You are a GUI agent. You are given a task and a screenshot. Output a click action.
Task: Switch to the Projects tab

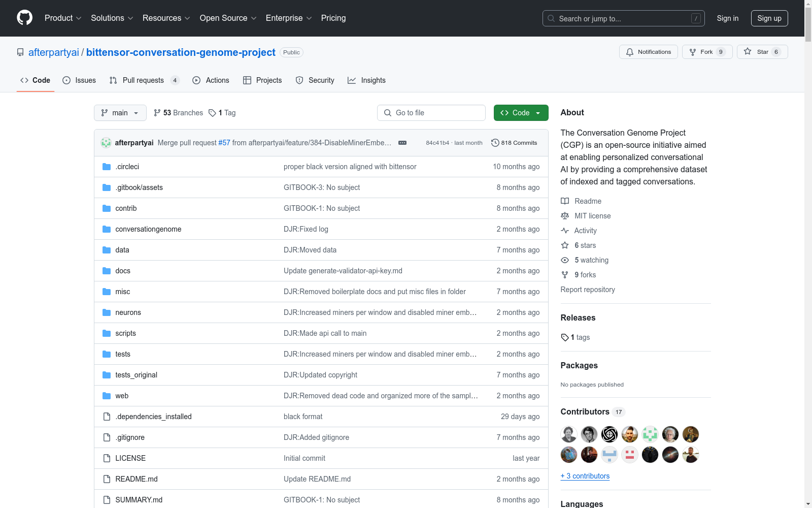pyautogui.click(x=262, y=80)
